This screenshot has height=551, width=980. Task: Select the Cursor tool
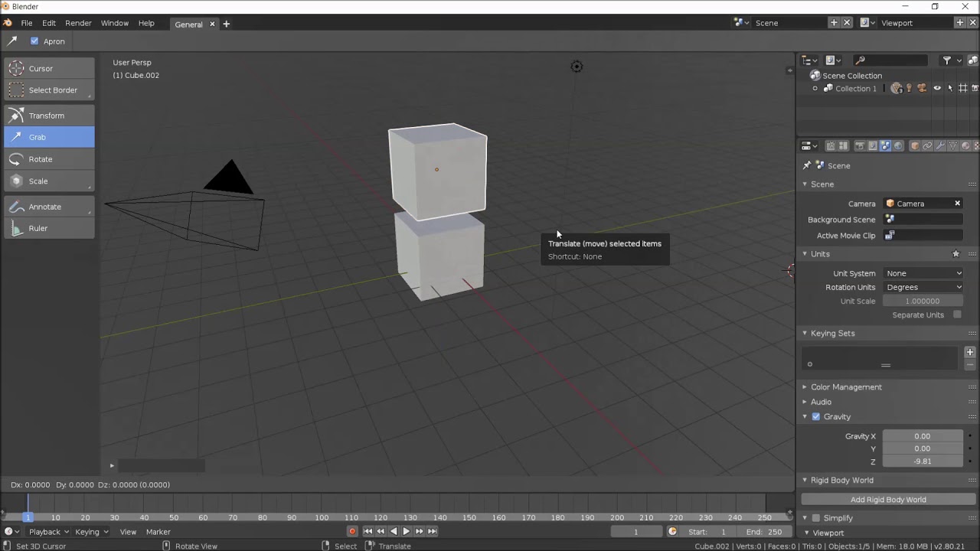point(50,68)
